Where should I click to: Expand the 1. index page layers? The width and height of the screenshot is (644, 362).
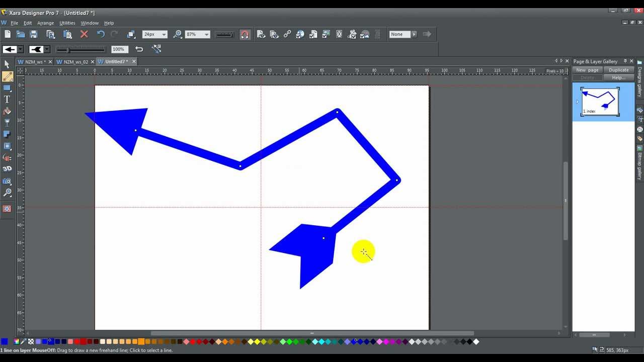[x=577, y=102]
